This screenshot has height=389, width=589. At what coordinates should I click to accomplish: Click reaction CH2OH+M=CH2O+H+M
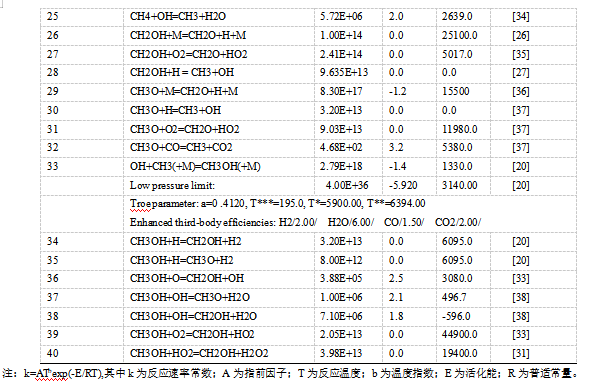coord(188,35)
